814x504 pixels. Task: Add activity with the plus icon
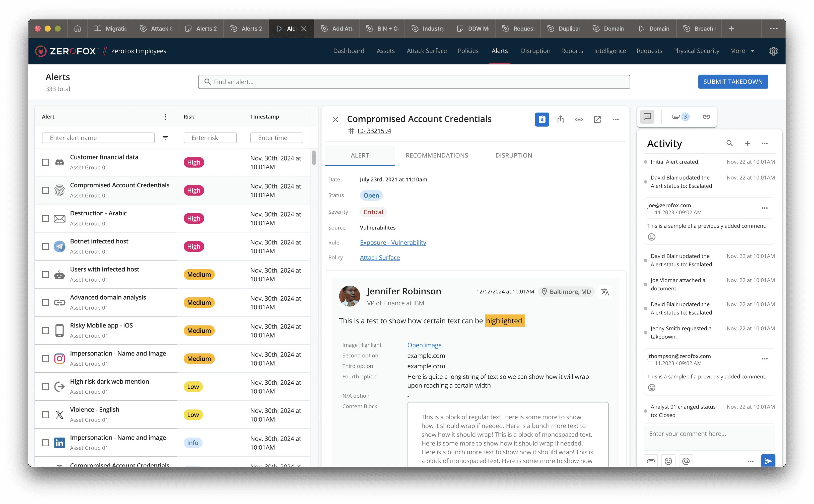(x=747, y=143)
